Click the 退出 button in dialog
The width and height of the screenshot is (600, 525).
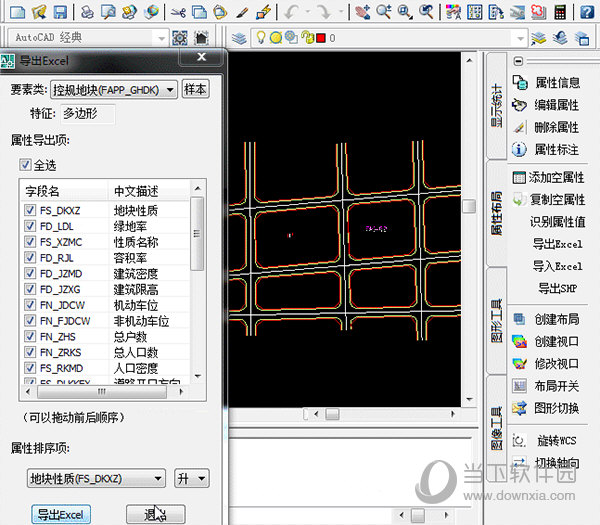(x=155, y=514)
